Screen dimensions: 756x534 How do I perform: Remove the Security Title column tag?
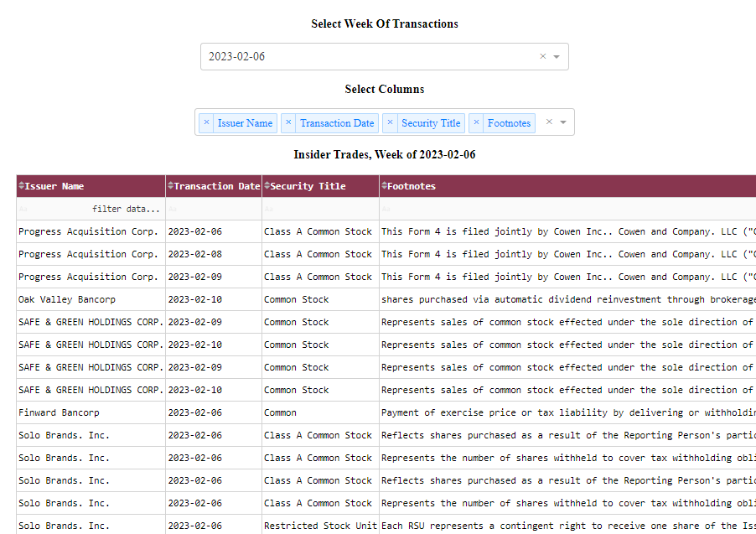point(390,122)
